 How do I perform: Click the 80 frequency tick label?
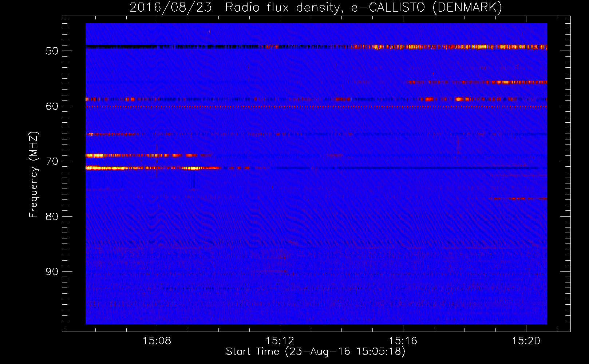(x=52, y=217)
